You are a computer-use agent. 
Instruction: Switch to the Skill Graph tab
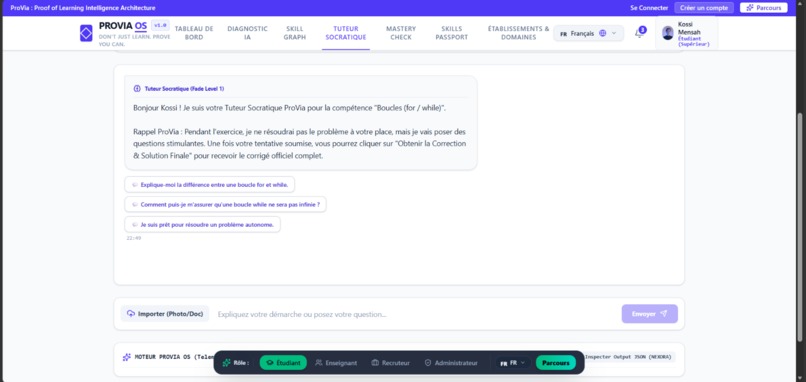(x=295, y=33)
